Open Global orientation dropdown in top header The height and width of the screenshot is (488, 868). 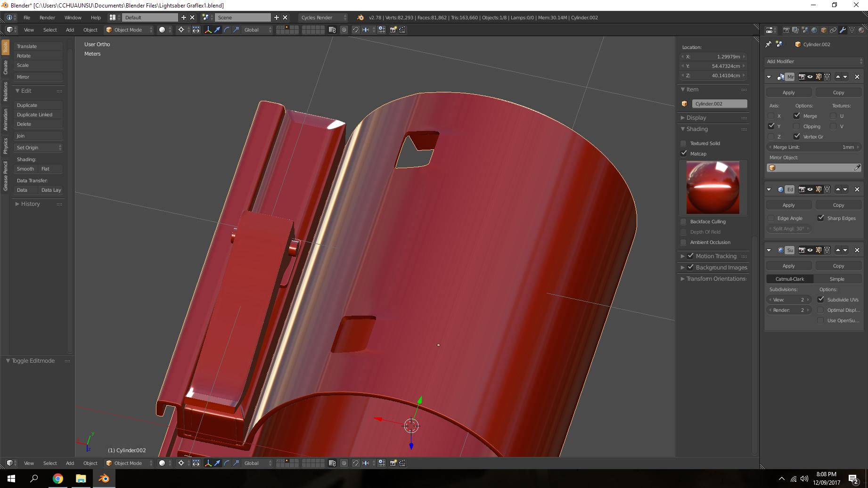point(258,30)
